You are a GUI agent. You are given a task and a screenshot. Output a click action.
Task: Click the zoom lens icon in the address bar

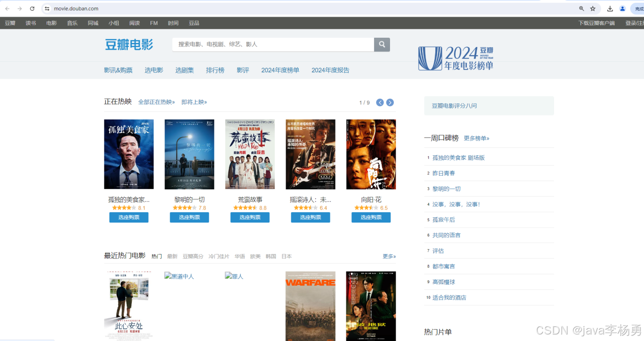(x=581, y=8)
